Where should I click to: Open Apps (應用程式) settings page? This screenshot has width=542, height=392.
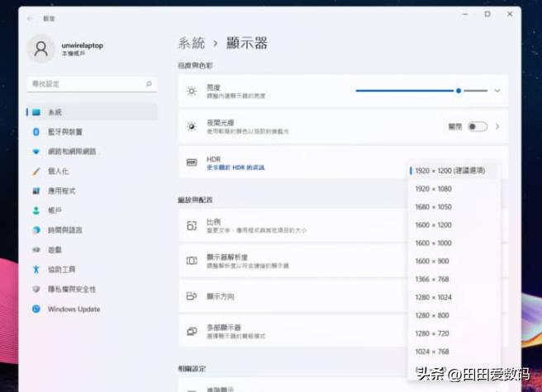pyautogui.click(x=61, y=191)
